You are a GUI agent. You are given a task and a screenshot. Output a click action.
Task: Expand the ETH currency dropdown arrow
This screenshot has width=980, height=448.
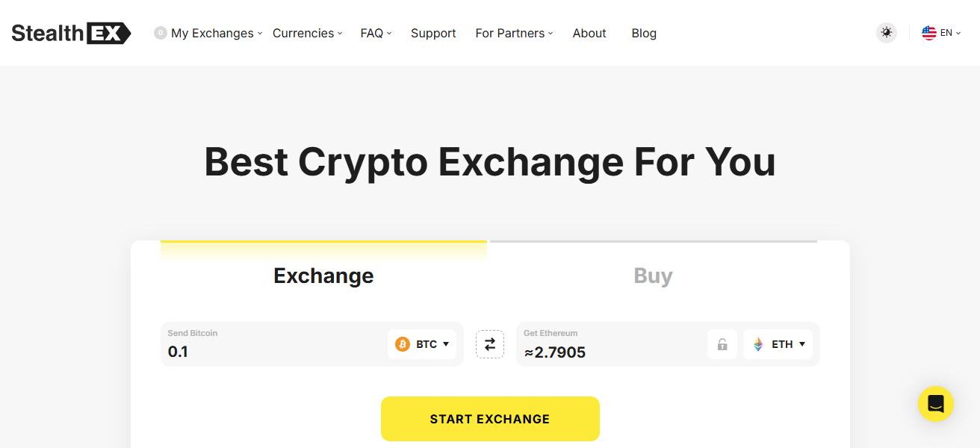click(x=802, y=344)
